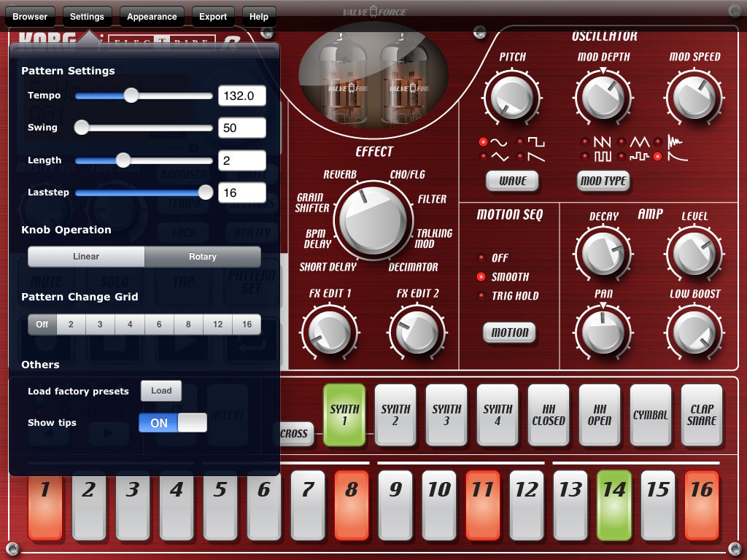Click the Tempo slider handle
The width and height of the screenshot is (747, 560).
point(131,96)
